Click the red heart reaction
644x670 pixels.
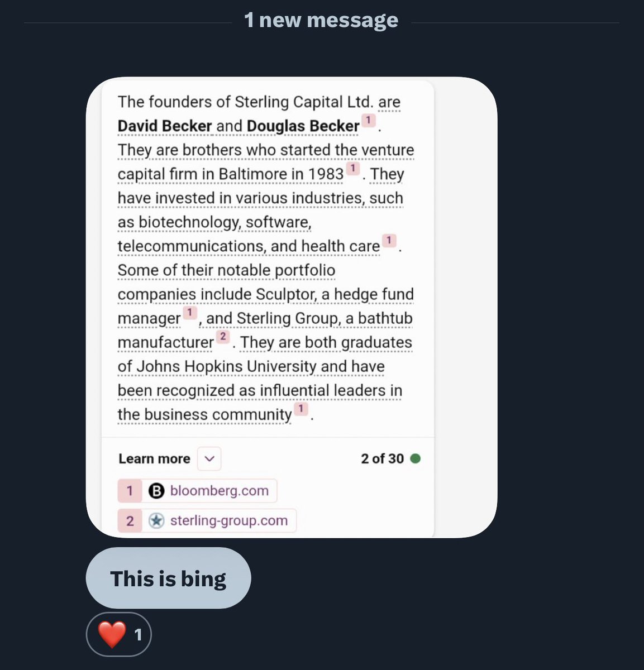[112, 634]
